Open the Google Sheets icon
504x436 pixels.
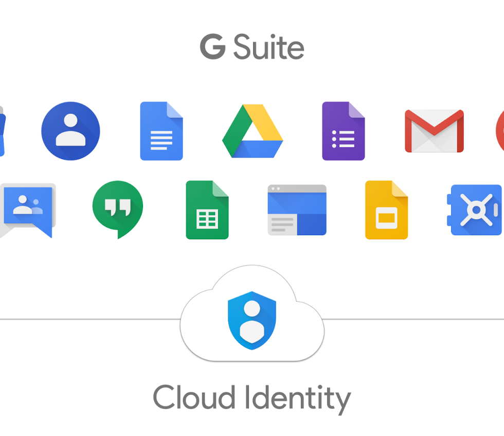coord(207,210)
